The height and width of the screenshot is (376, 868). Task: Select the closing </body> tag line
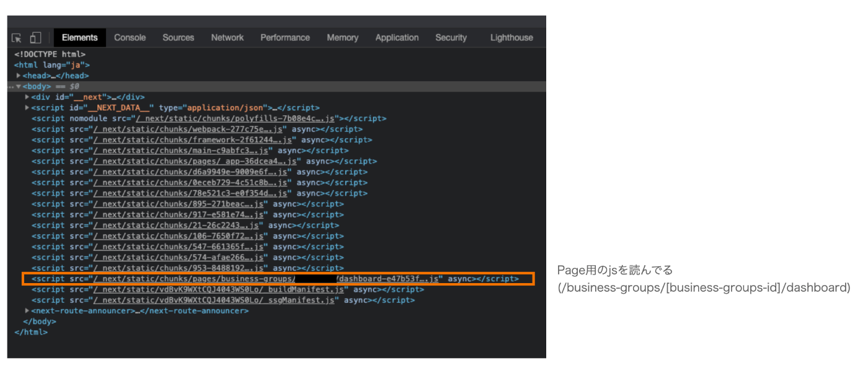(39, 321)
